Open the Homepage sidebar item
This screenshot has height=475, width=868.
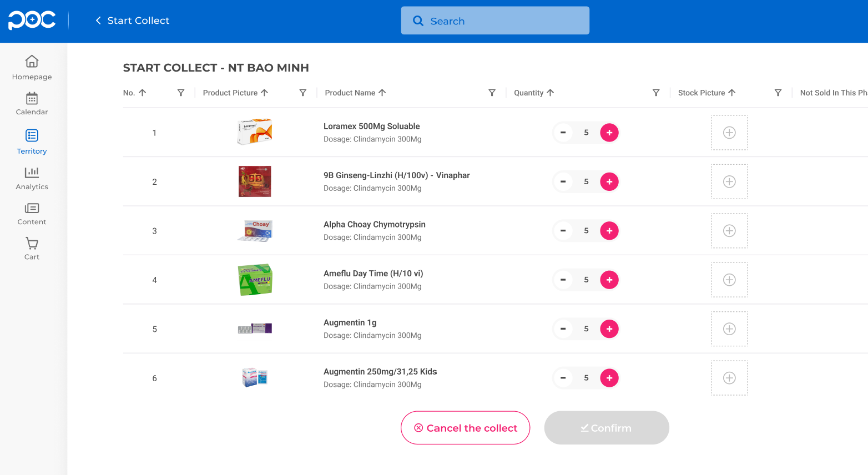[32, 68]
